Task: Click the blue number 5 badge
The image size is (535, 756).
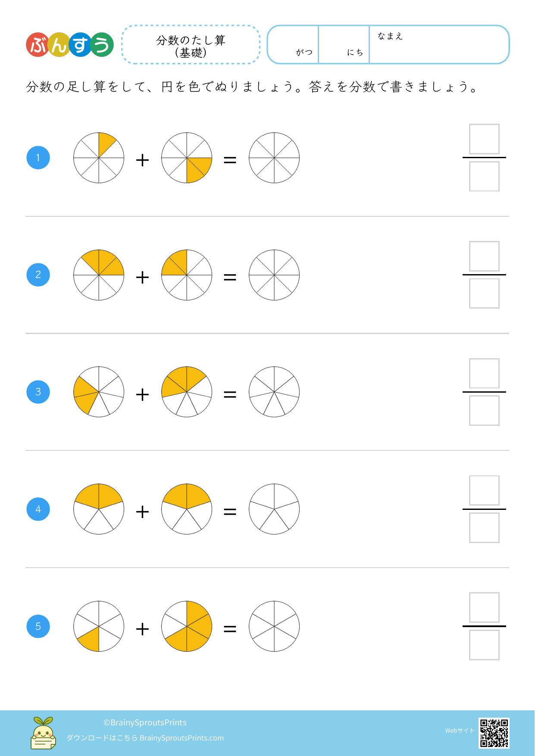Action: (38, 626)
